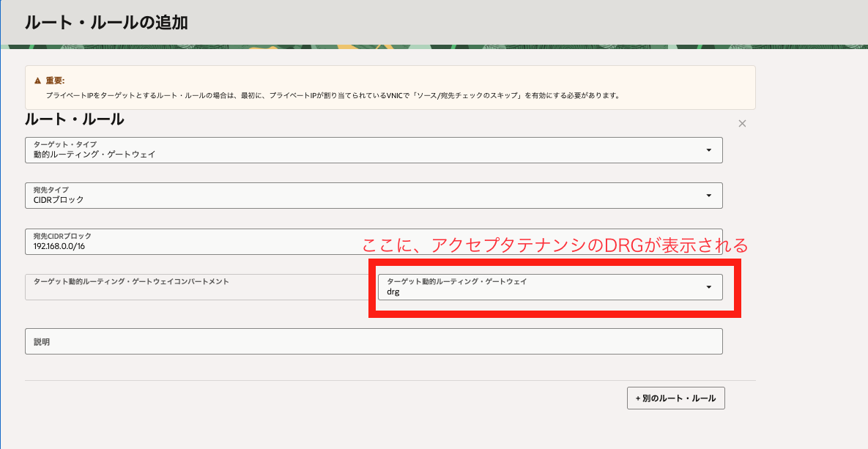Click the プライベートIP notice message text
868x449 pixels.
[x=333, y=95]
